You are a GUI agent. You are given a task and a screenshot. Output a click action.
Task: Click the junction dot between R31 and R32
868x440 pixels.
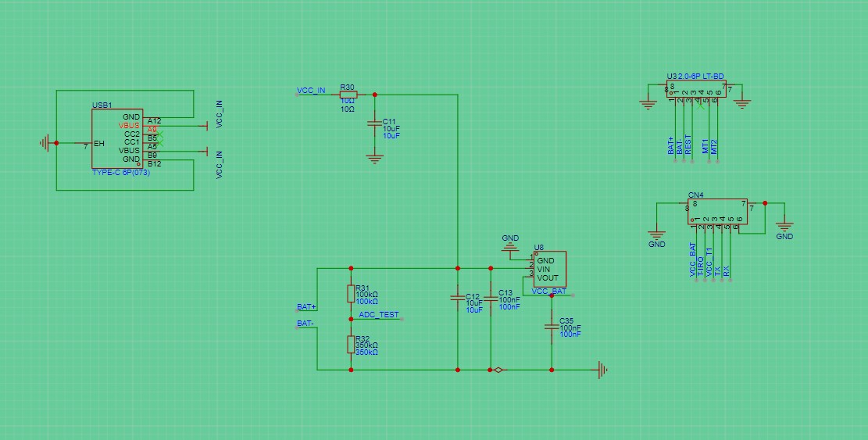tap(351, 319)
